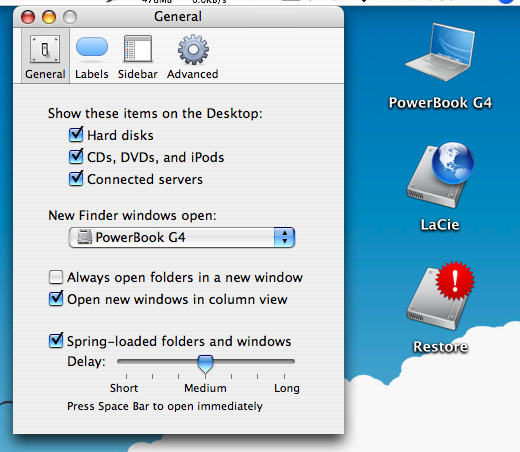Click the Labels tab text
This screenshot has width=520, height=452.
pyautogui.click(x=92, y=74)
